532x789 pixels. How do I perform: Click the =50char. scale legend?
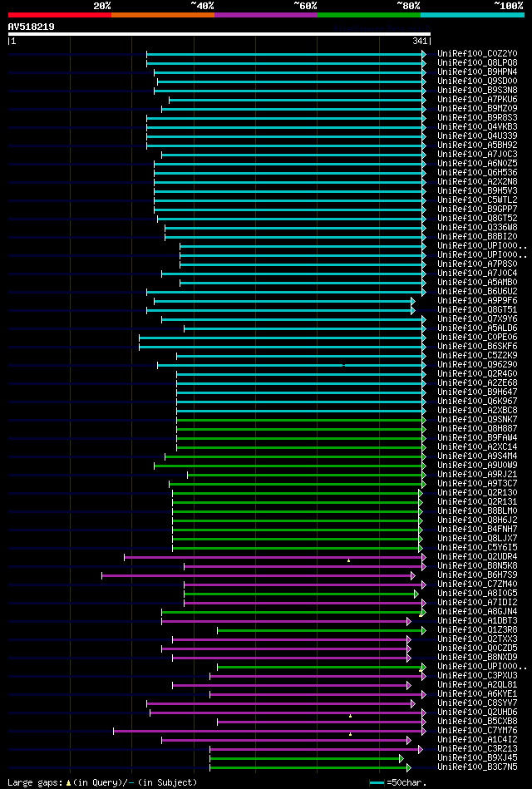pyautogui.click(x=397, y=782)
